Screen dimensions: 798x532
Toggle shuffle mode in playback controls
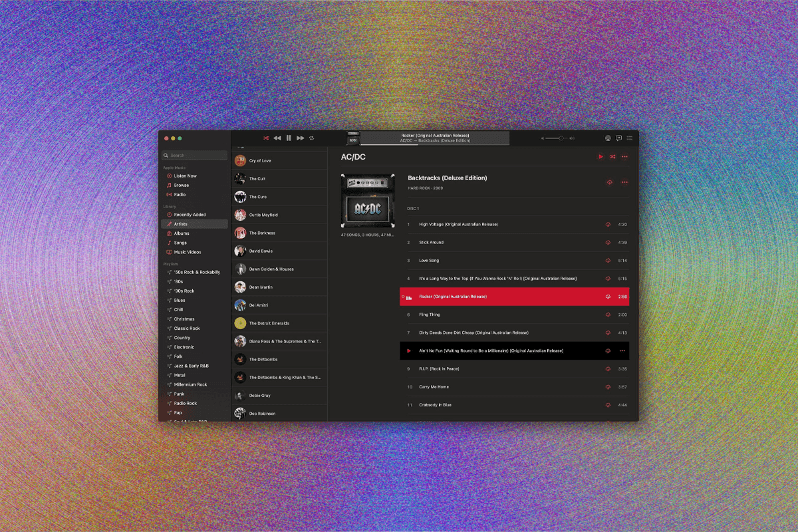(266, 138)
